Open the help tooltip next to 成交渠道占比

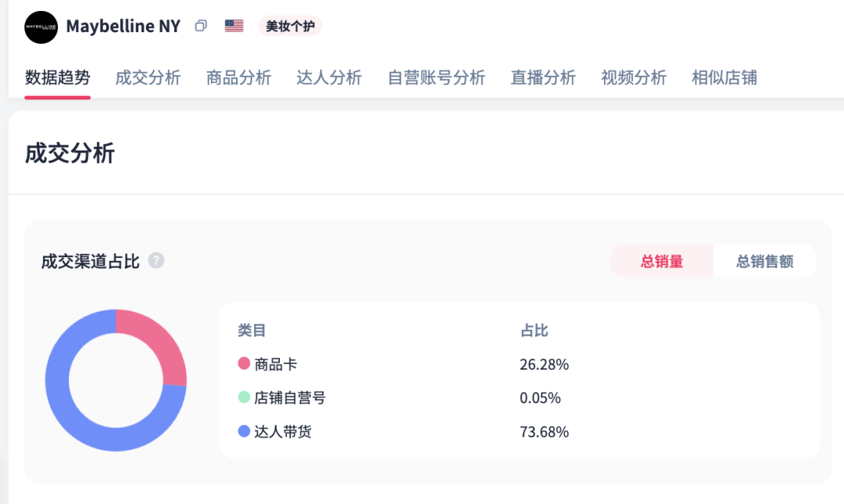[x=156, y=261]
